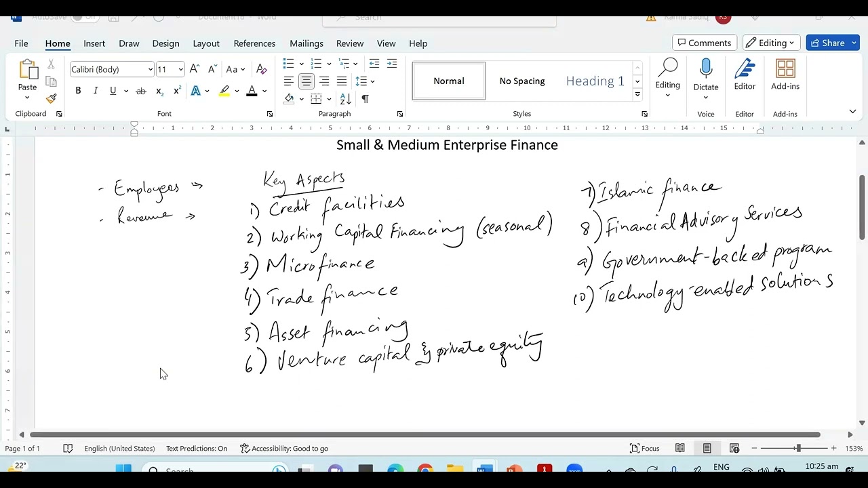The height and width of the screenshot is (488, 868).
Task: Switch to the Draw tab
Action: pos(129,43)
